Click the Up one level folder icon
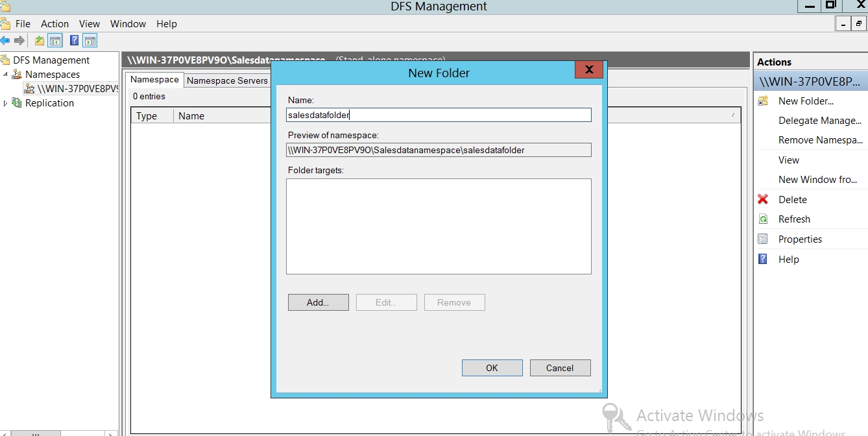Image resolution: width=868 pixels, height=436 pixels. point(40,41)
